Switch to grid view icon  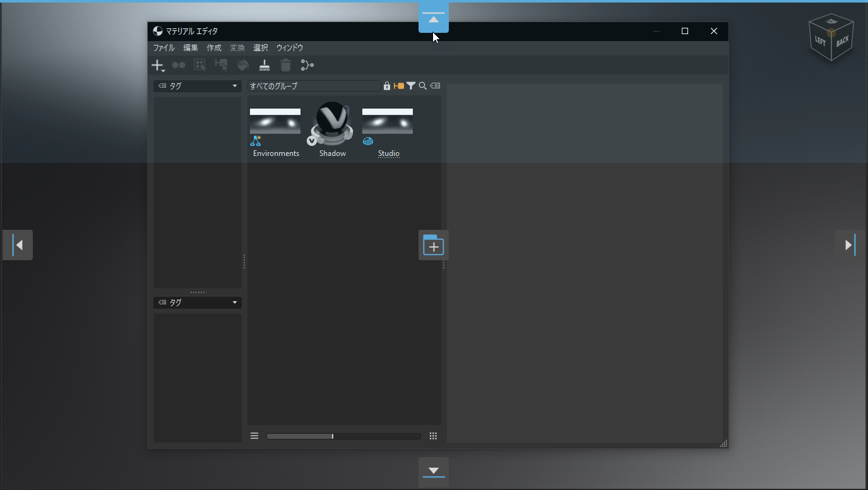(433, 436)
